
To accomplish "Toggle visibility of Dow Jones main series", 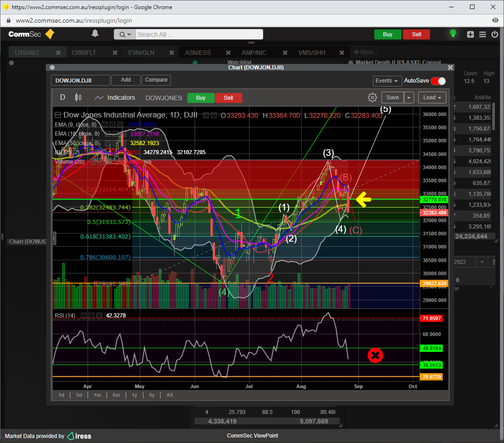I will pyautogui.click(x=206, y=115).
